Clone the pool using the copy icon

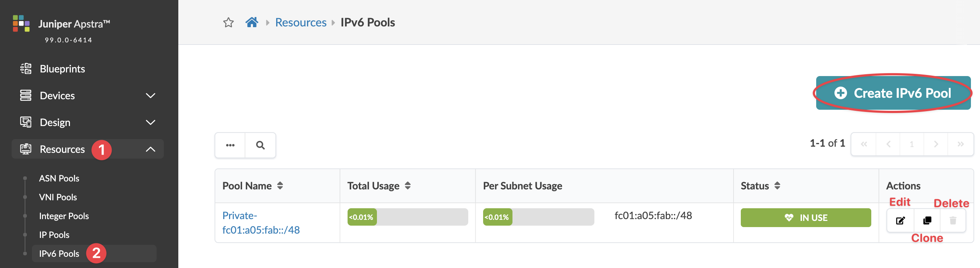(927, 221)
